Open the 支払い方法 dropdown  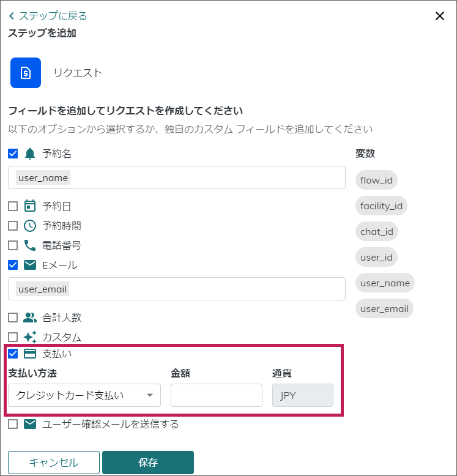84,395
